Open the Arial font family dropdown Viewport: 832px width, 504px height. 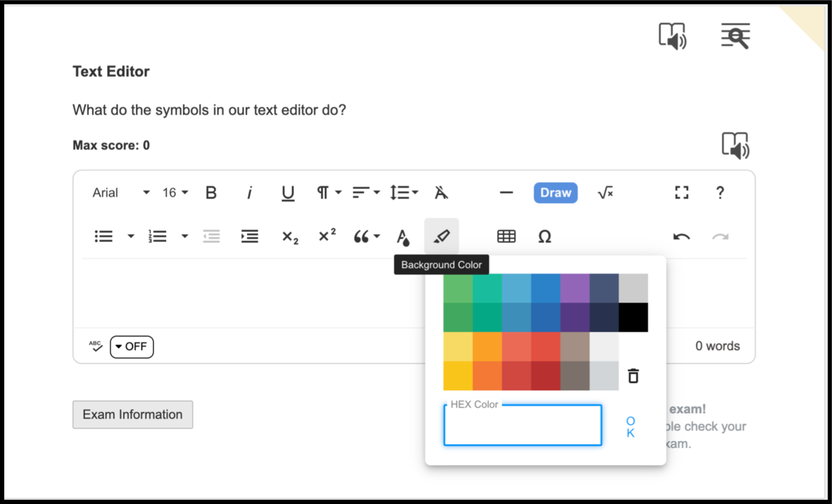tap(121, 193)
